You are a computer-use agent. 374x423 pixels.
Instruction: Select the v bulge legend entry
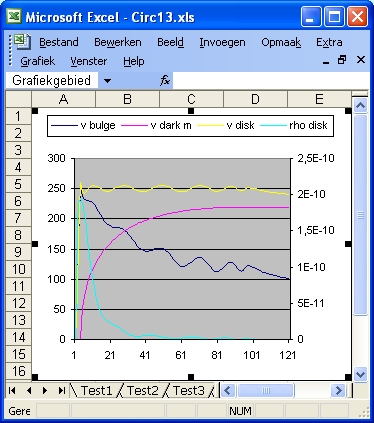(x=83, y=126)
